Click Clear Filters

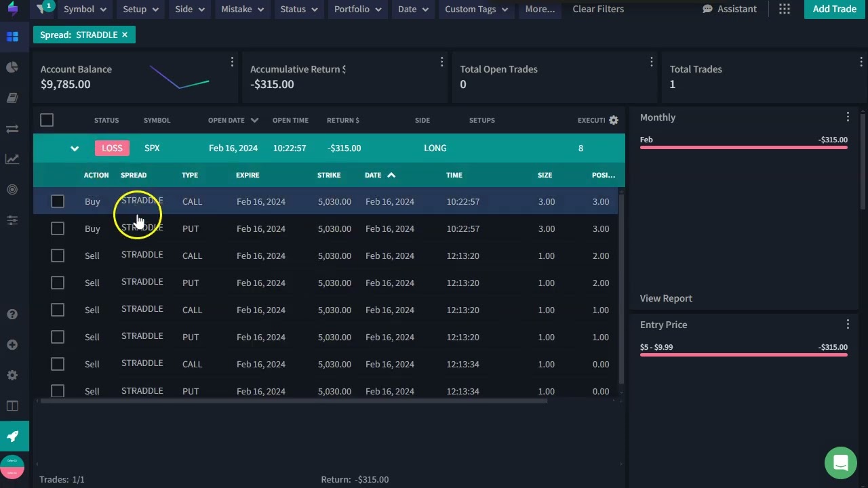(598, 9)
